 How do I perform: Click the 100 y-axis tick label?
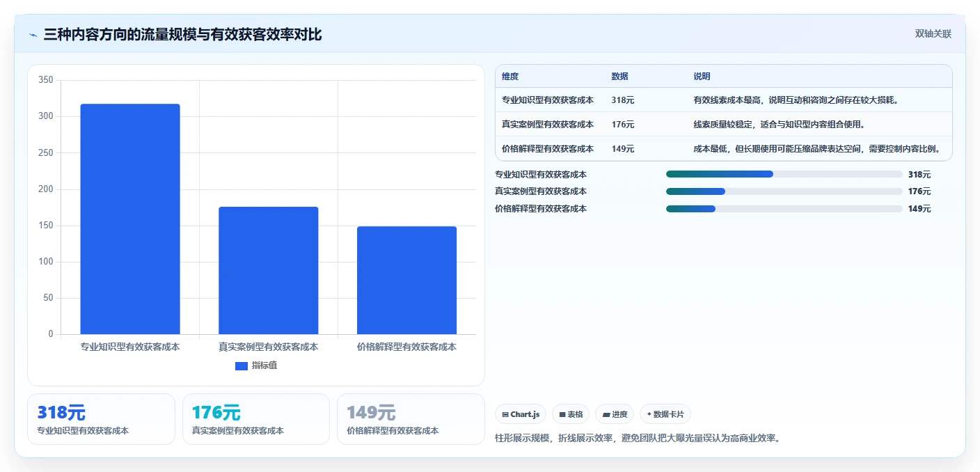coord(46,262)
